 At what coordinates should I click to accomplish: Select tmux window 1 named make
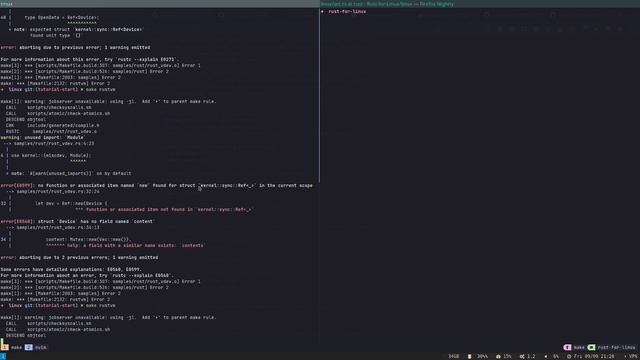point(11,347)
